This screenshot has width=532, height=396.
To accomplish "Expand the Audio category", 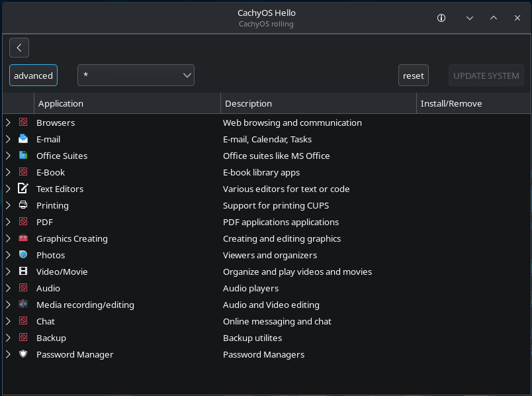I will 8,288.
